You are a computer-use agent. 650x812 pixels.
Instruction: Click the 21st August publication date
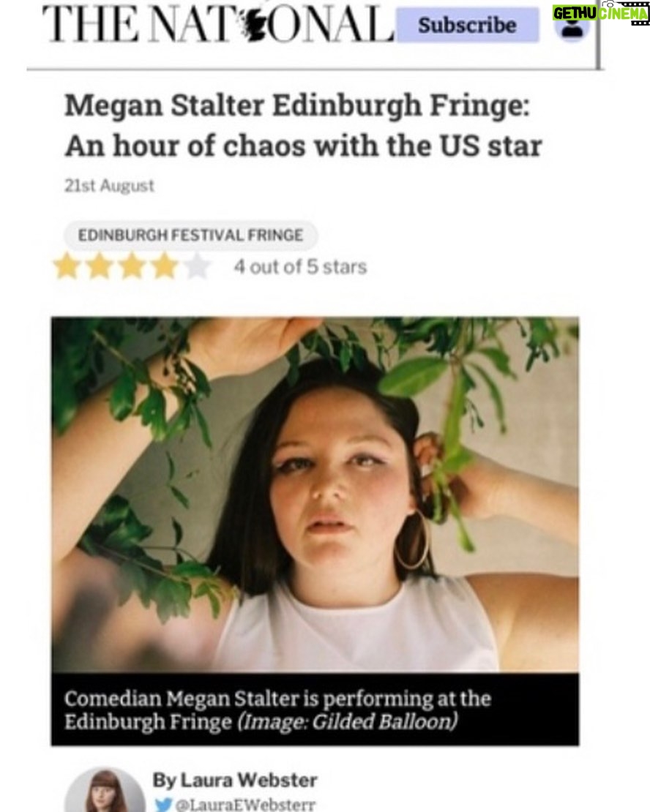(x=109, y=186)
